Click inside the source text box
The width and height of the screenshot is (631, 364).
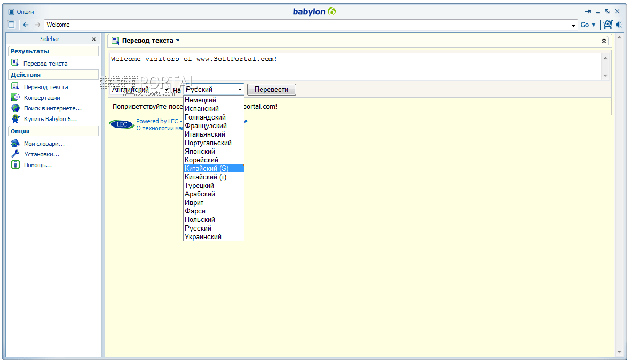point(356,66)
